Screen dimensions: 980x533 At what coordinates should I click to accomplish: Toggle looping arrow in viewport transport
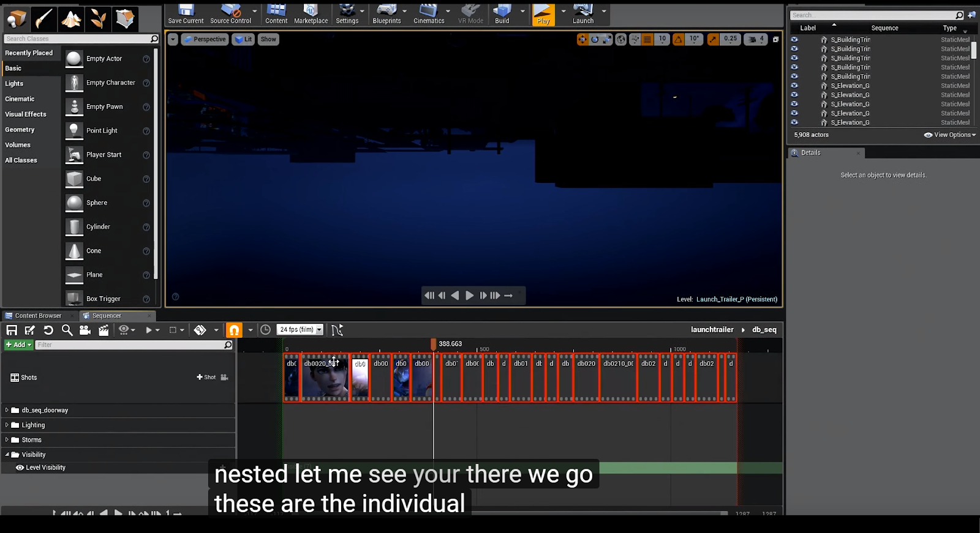point(508,296)
